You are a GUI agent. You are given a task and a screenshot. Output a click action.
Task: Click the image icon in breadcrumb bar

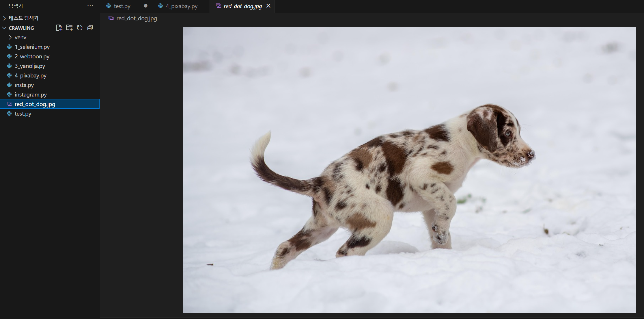click(x=111, y=18)
